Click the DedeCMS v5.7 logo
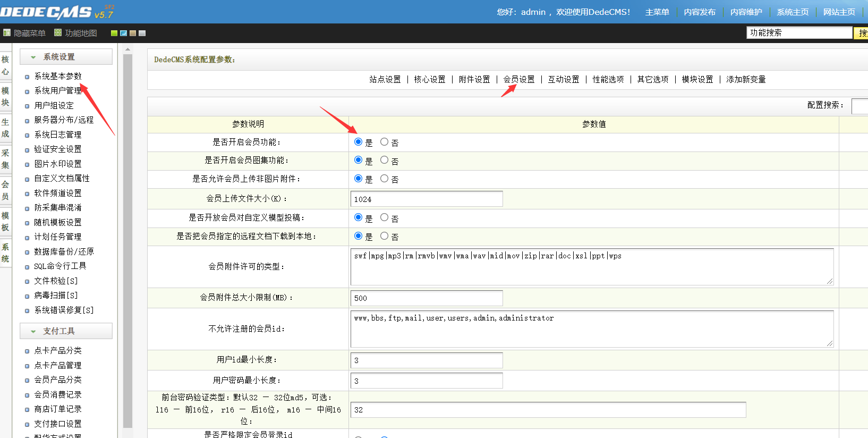The height and width of the screenshot is (438, 868). (x=57, y=12)
